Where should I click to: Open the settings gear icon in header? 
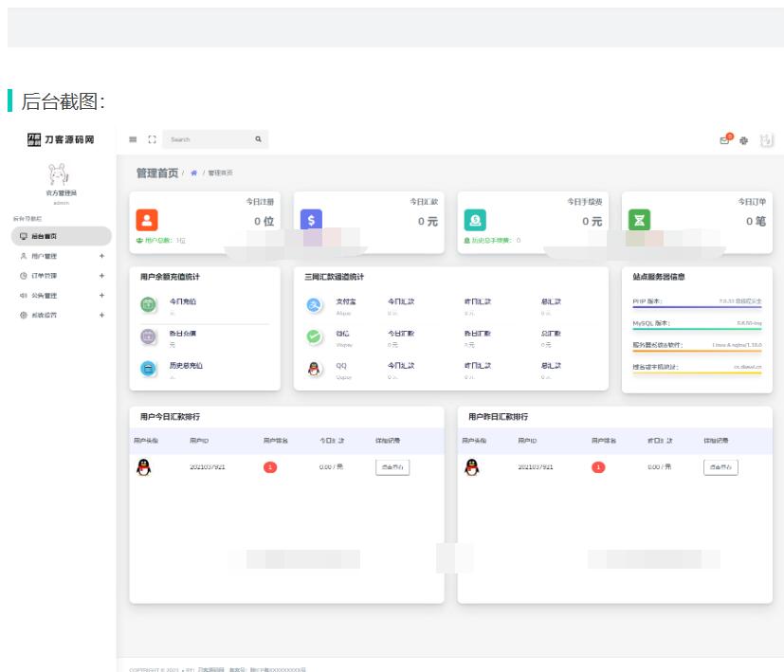point(744,140)
